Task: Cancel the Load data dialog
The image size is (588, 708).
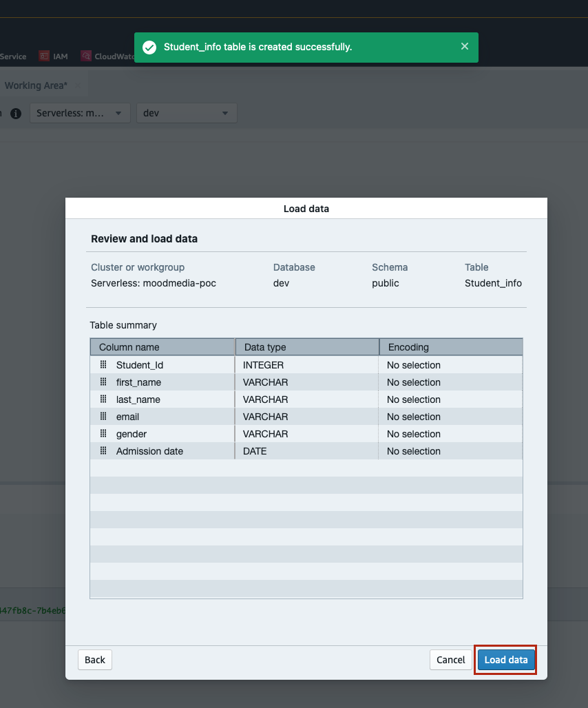Action: coord(450,660)
